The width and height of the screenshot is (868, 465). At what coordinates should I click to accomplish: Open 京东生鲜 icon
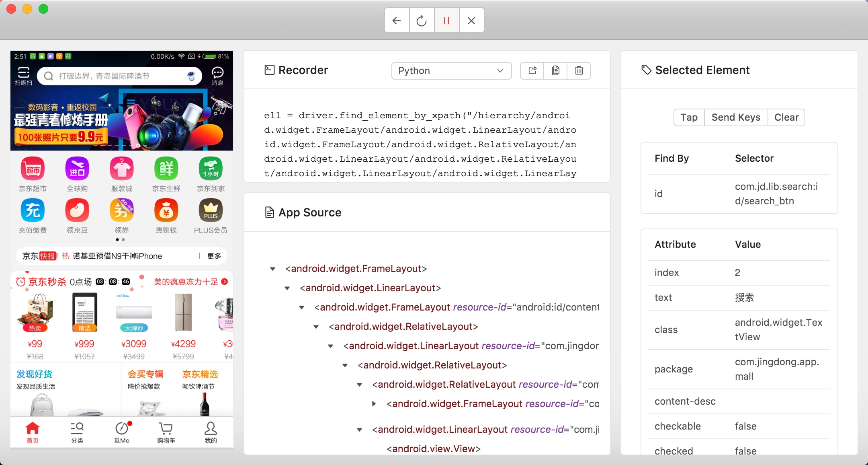[166, 174]
